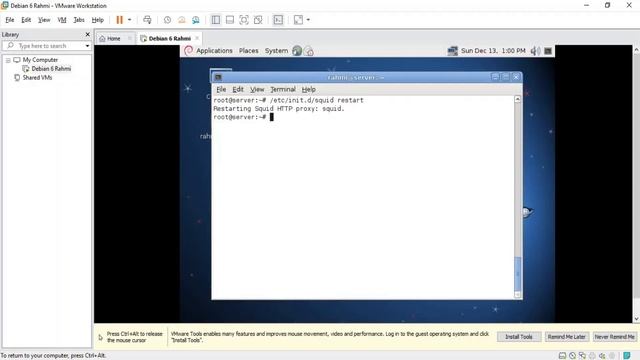This screenshot has height=360, width=640.
Task: Enter Unity mode
Action: click(258, 20)
